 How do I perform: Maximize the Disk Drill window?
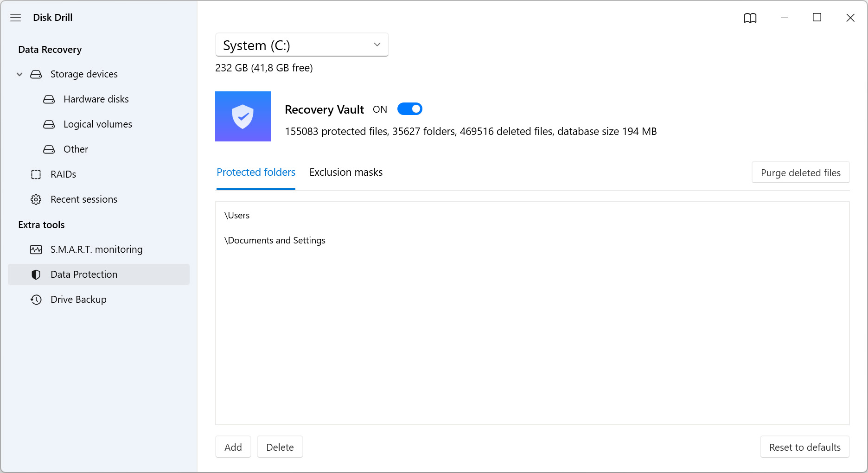click(817, 18)
